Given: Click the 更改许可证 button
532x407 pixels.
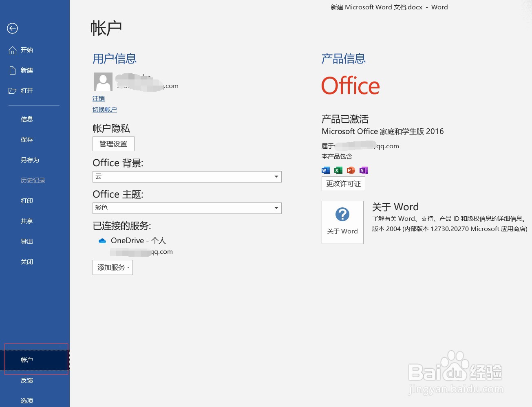Looking at the screenshot, I should (343, 184).
